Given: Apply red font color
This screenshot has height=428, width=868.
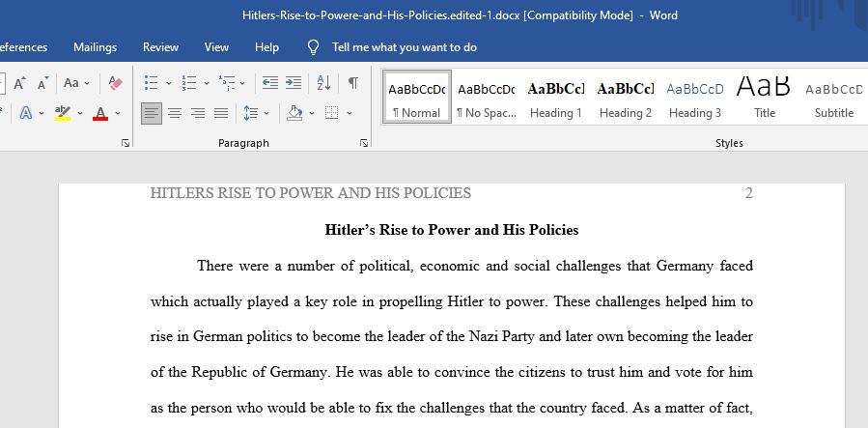Looking at the screenshot, I should (100, 113).
